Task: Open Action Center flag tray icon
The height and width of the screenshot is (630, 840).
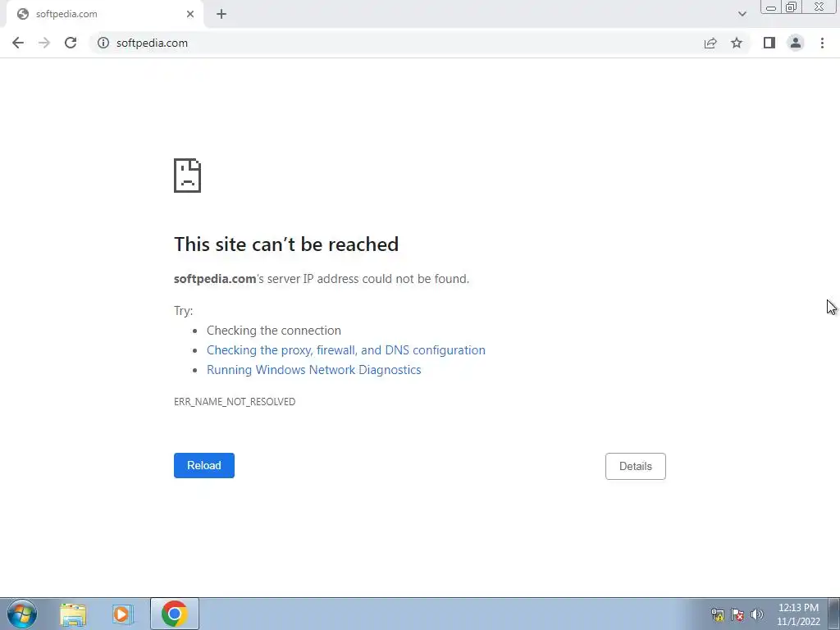Action: pyautogui.click(x=737, y=614)
